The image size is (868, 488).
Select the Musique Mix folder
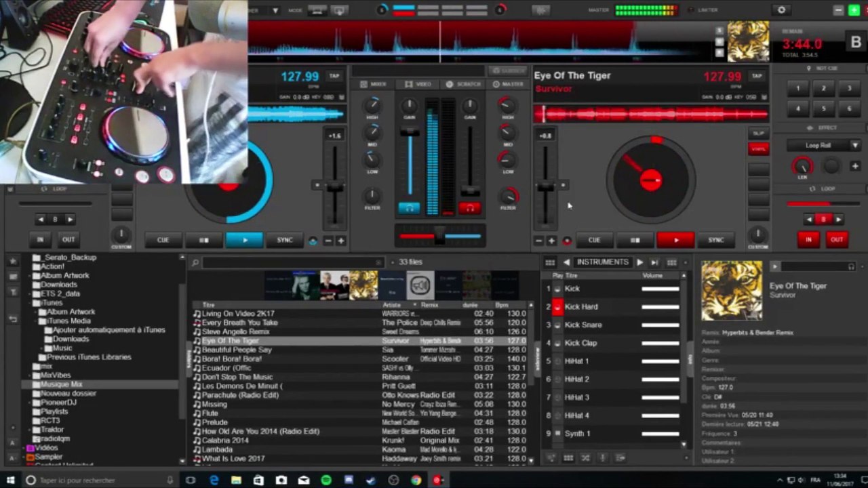(x=62, y=384)
